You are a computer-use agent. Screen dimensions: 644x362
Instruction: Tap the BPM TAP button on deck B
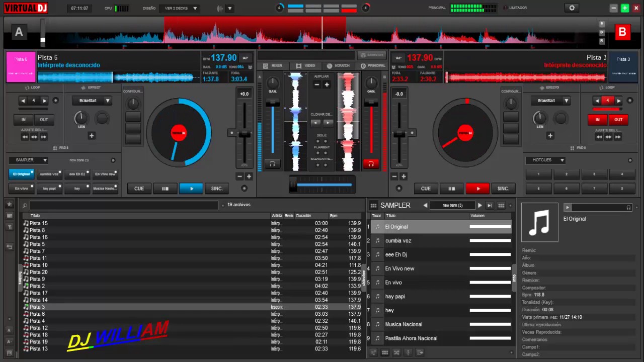tap(398, 58)
